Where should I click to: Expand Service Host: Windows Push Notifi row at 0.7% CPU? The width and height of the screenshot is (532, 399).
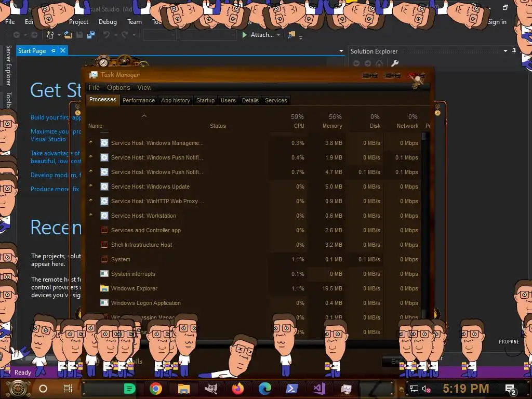(x=90, y=171)
